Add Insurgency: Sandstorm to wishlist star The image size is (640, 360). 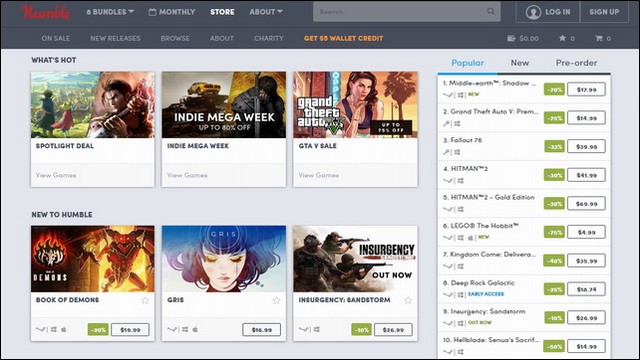pos(408,300)
